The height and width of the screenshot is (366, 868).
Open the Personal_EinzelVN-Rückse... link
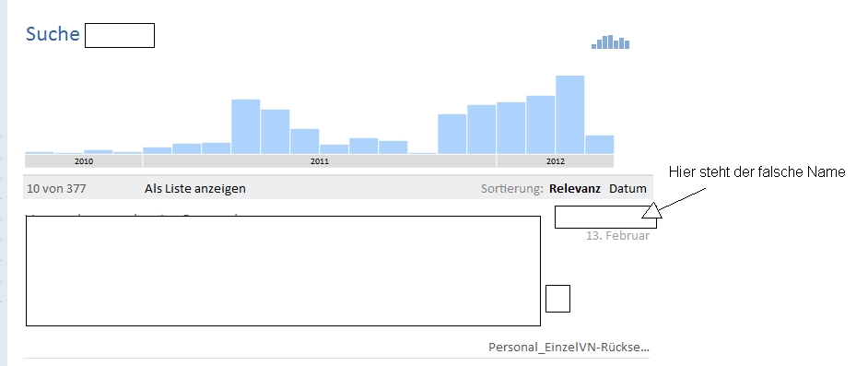click(569, 348)
